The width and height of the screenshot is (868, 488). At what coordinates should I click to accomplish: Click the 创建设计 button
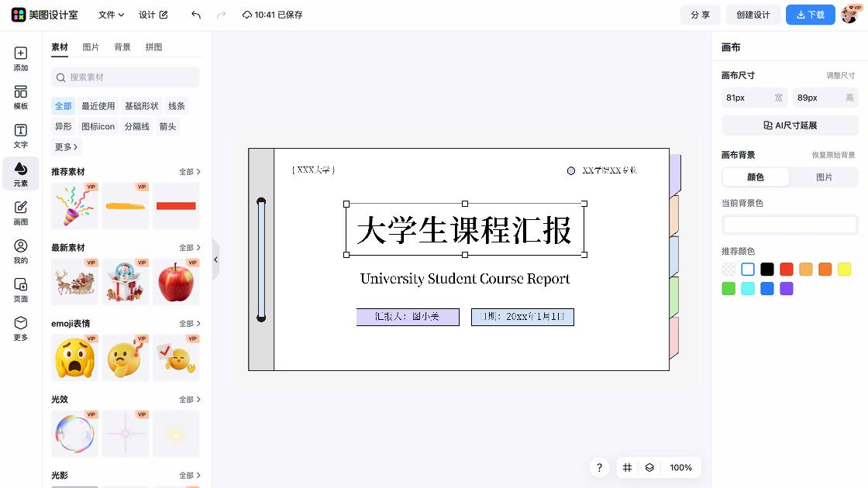753,15
